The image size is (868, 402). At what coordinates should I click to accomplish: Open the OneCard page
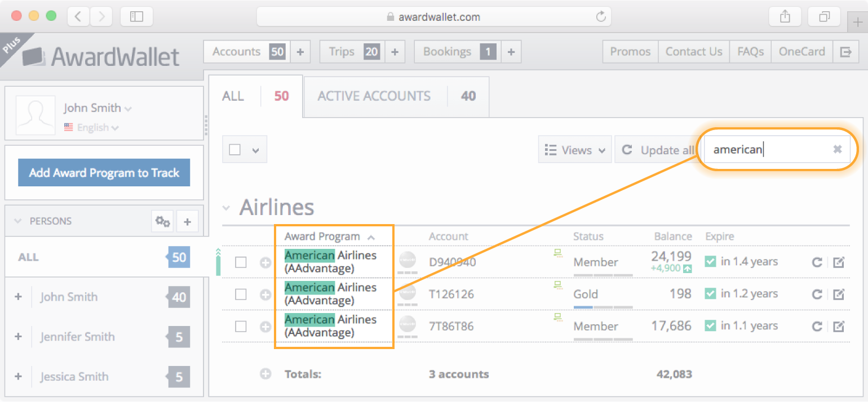(x=802, y=52)
